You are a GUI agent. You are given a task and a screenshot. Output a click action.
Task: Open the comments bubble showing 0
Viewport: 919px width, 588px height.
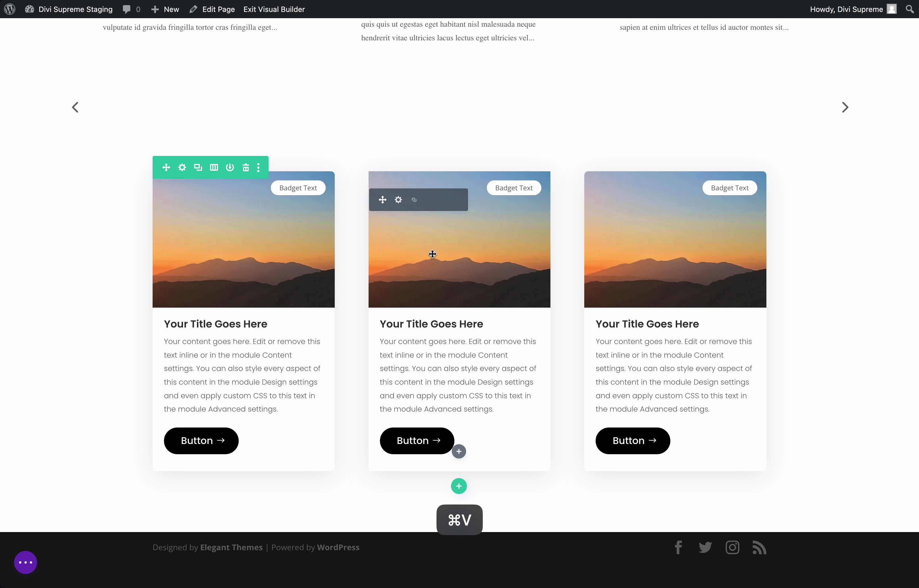(131, 9)
